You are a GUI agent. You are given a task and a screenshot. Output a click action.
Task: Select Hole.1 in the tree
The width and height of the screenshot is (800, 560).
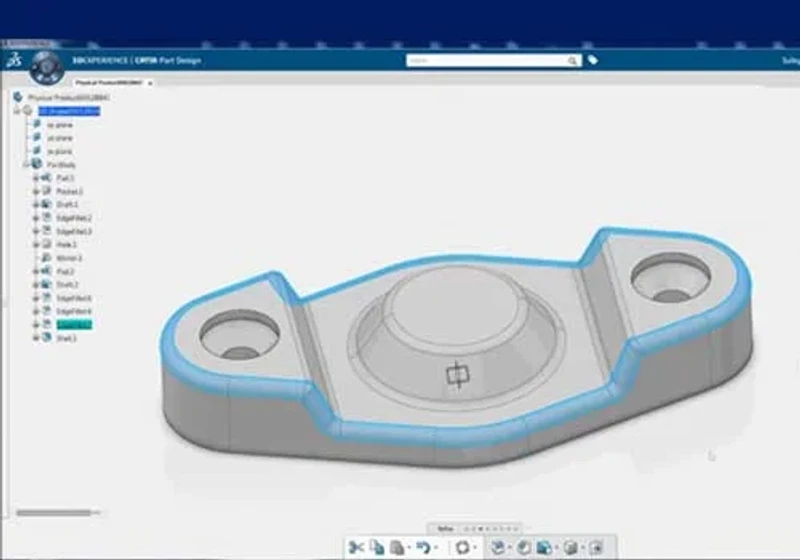pyautogui.click(x=66, y=245)
